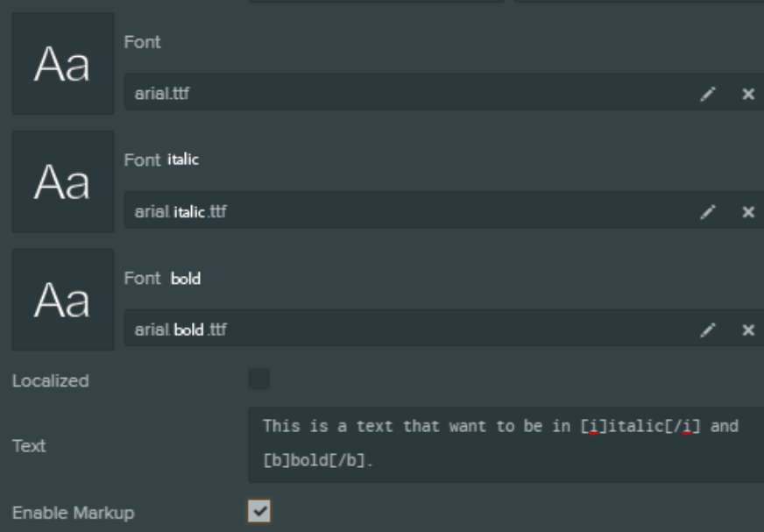Click into the Text markup input field
The width and height of the screenshot is (764, 532).
[x=506, y=444]
